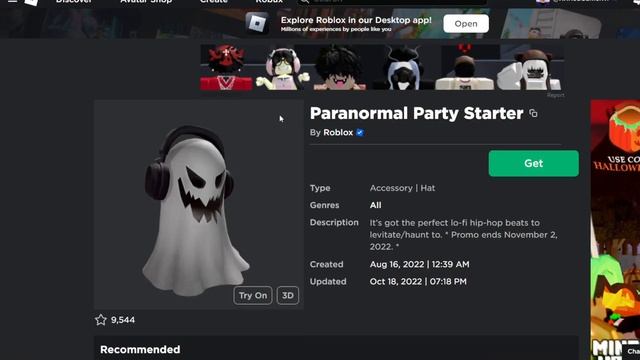This screenshot has width=640, height=360.
Task: Click the Recommended section heading
Action: pos(140,350)
